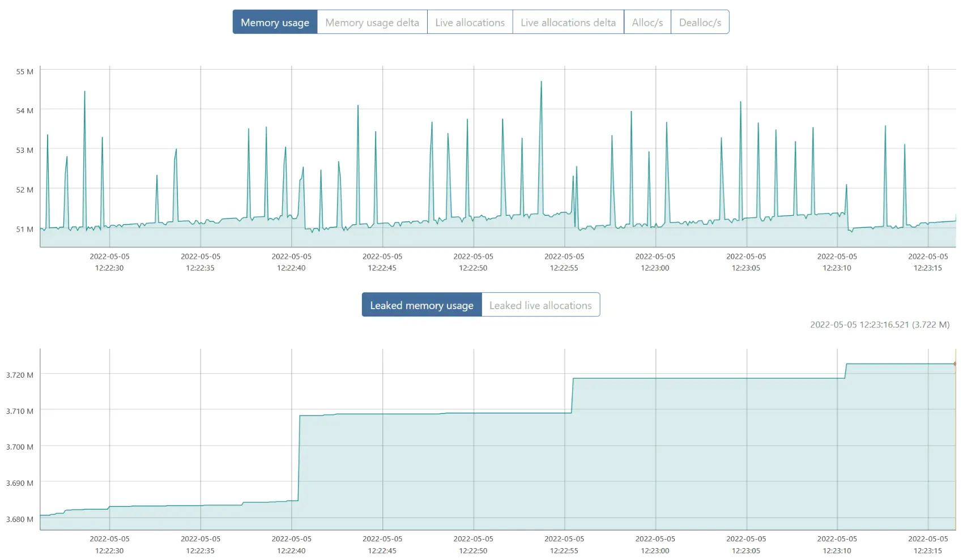Click the 12:23:15 x-axis label on leaked chart

coord(927,545)
